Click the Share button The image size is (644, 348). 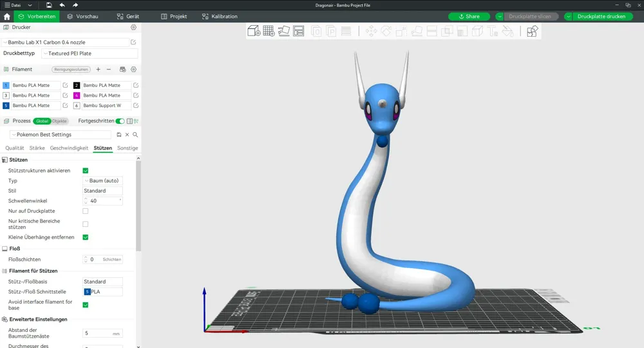[x=469, y=17]
